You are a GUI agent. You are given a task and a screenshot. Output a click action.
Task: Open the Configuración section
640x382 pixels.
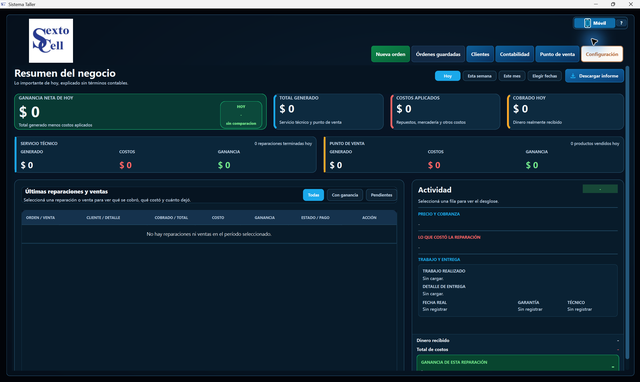[602, 54]
